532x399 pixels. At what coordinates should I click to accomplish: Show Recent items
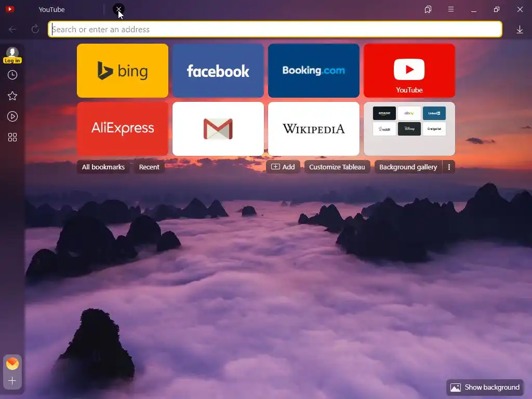coord(149,167)
